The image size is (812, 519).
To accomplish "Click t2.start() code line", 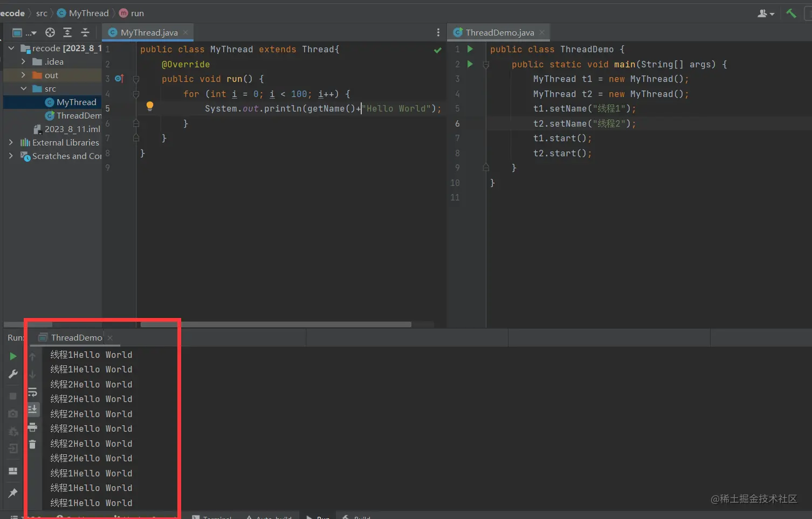I will (562, 153).
